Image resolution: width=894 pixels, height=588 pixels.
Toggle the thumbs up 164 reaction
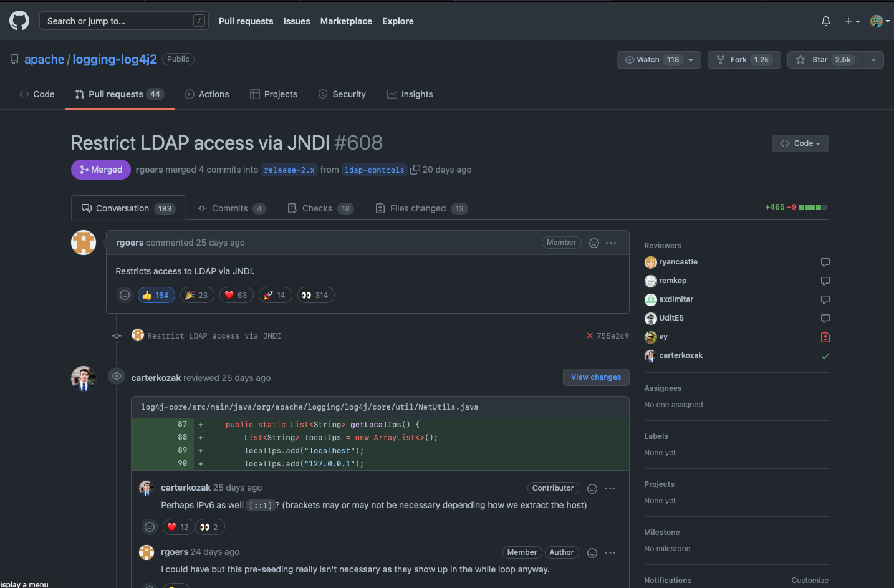tap(156, 295)
